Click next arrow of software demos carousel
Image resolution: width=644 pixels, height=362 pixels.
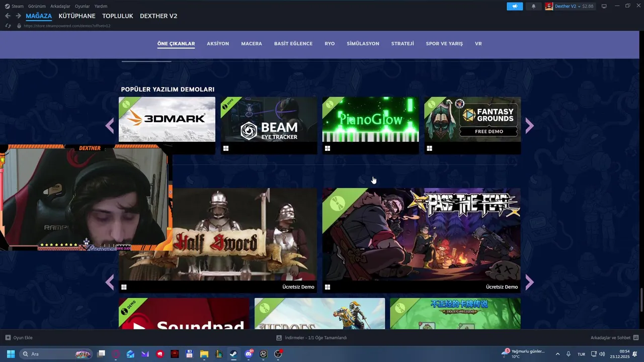point(529,126)
